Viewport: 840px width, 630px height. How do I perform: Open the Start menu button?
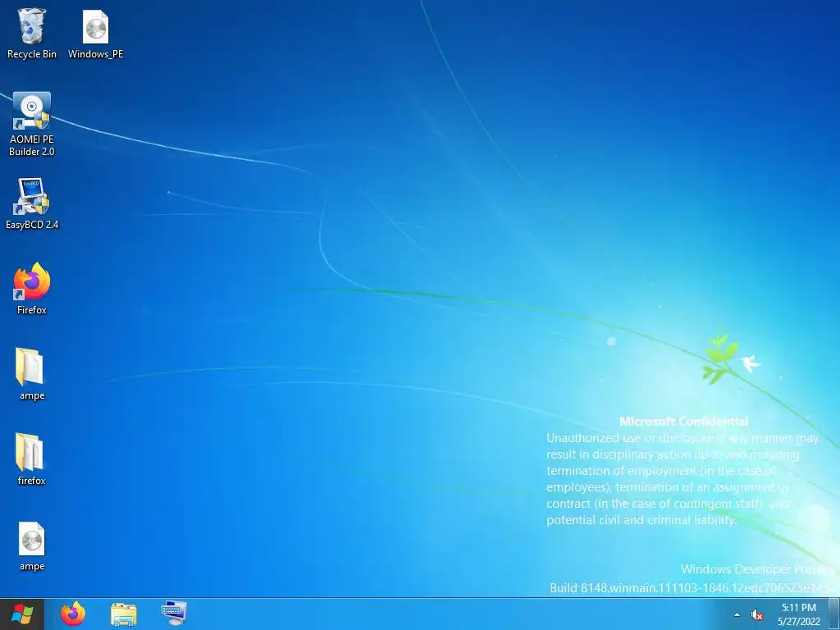point(21,614)
